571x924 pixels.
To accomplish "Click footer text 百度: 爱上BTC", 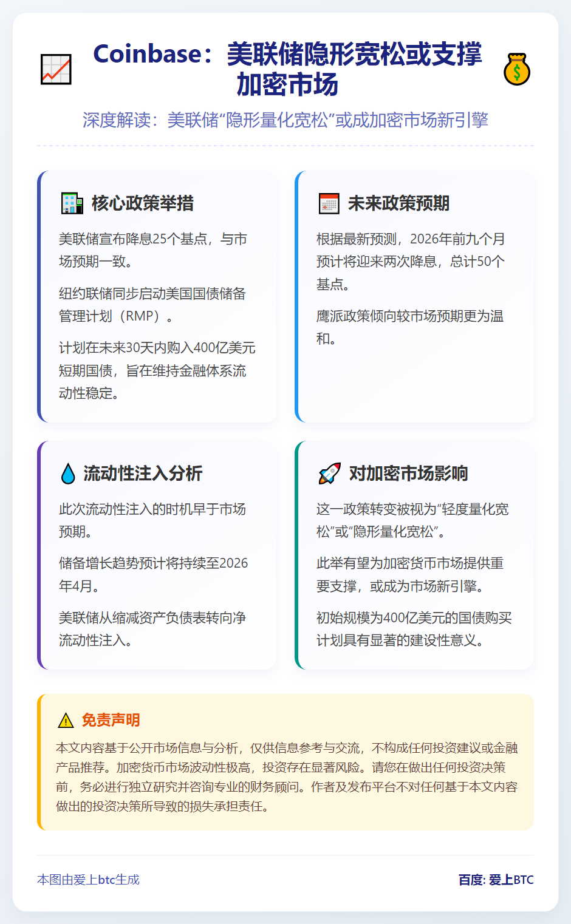I will 496,880.
